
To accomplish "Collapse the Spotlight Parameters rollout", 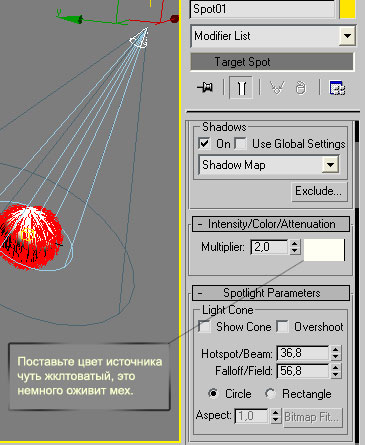I will [x=271, y=293].
